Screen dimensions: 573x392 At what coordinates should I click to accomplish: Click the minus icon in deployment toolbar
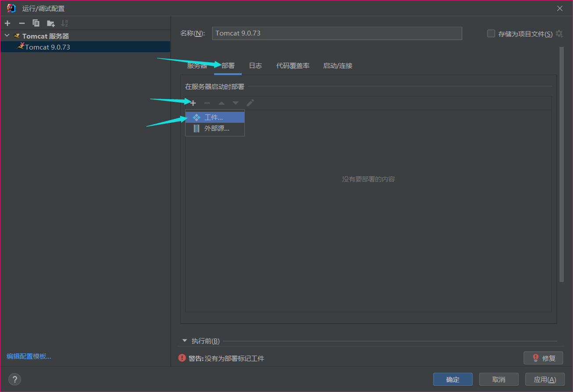click(x=207, y=103)
